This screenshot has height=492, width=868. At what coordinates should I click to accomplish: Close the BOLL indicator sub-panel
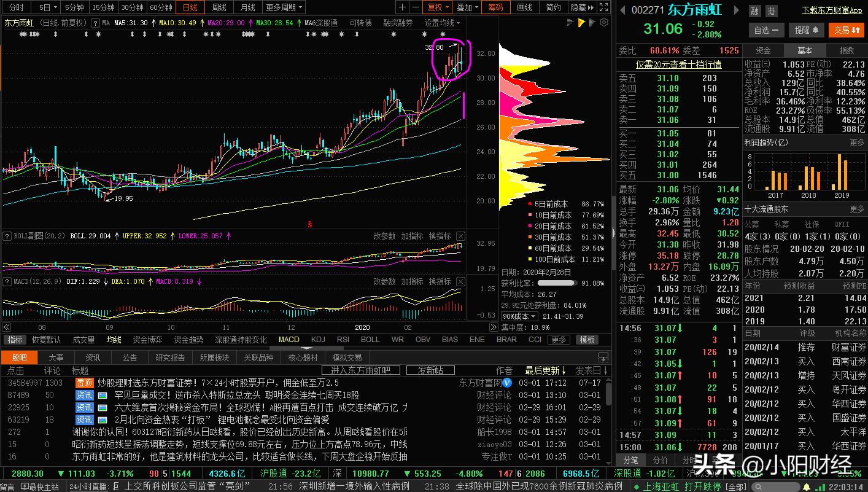pos(460,235)
